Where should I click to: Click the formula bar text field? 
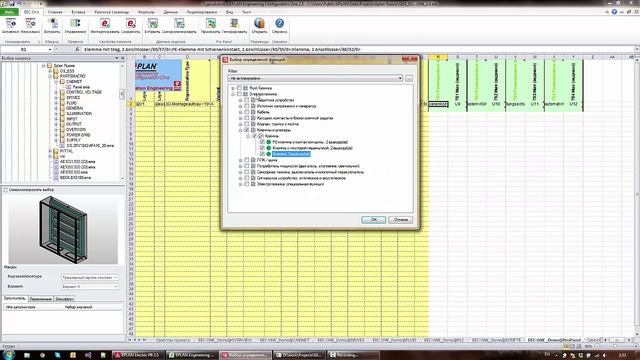(357, 49)
